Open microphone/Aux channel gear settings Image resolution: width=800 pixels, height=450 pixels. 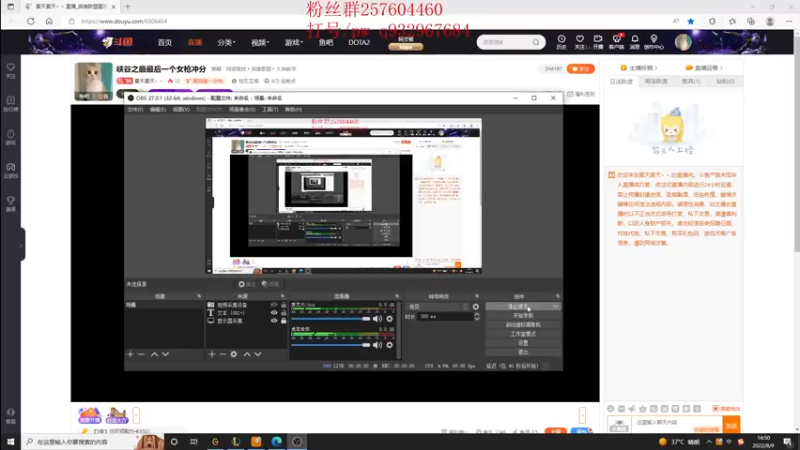tap(390, 319)
